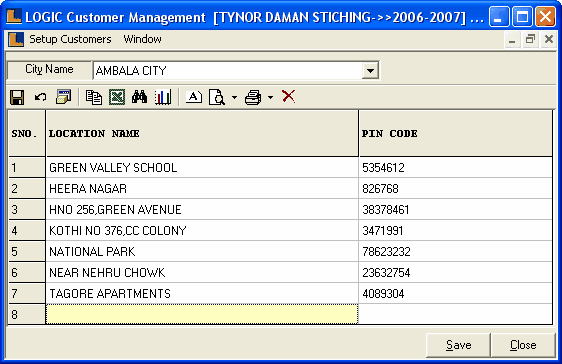Select the GREEN VALLEY SCHOOL location cell

(202, 167)
